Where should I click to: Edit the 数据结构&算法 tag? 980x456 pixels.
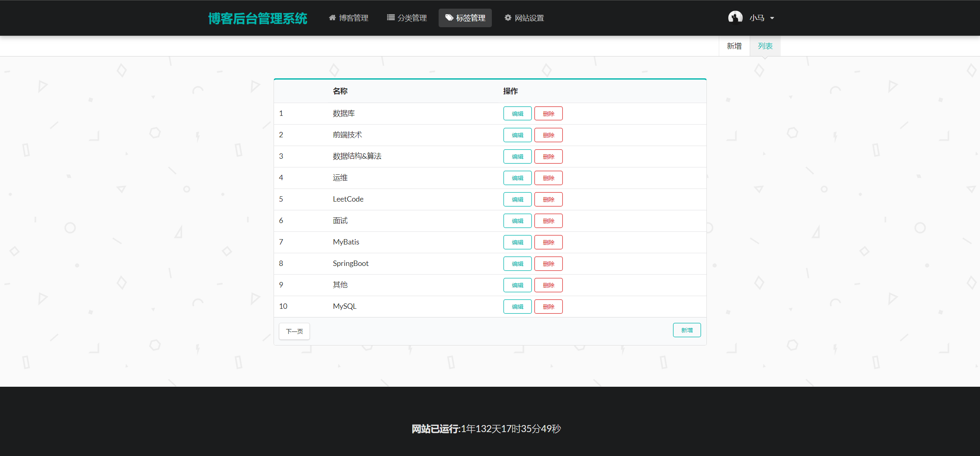coord(517,156)
